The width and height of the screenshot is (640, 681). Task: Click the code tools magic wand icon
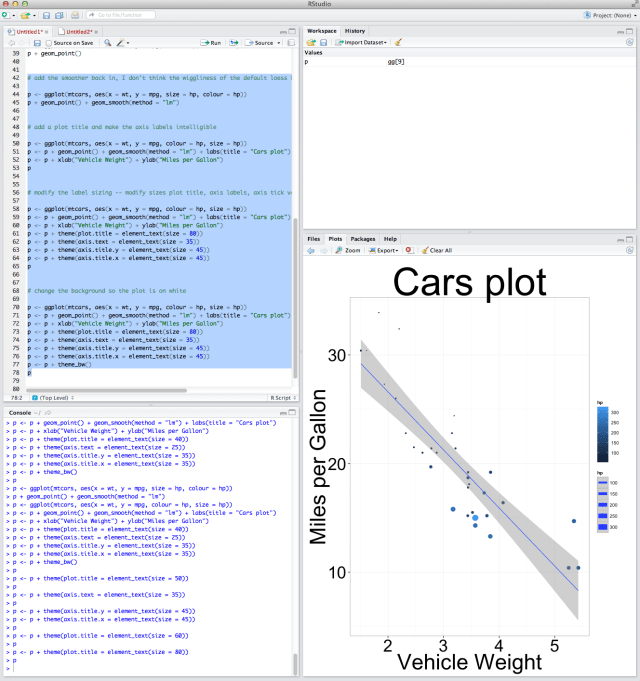(x=121, y=43)
